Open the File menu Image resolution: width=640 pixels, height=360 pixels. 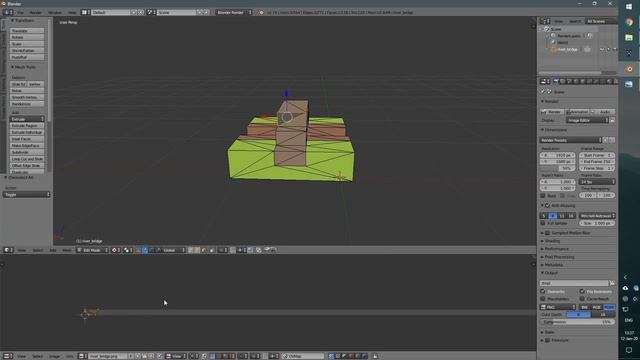point(20,13)
